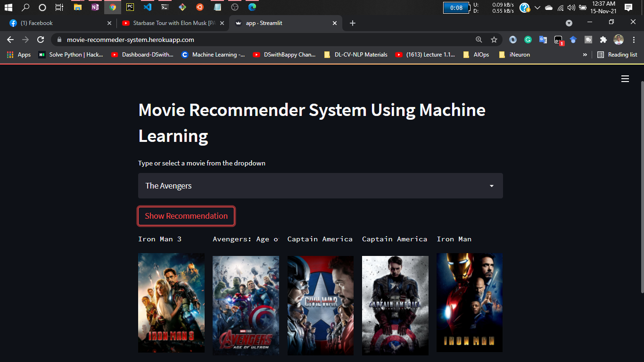Click the 'Avengers: Age o' title text
Screen dimensions: 644x362
246,239
